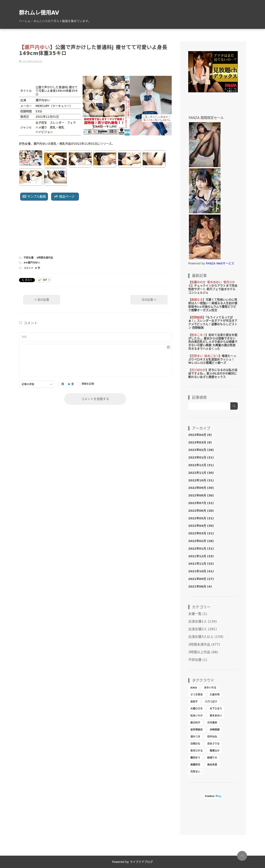Click the 波多野結衣 tag
The height and width of the screenshot is (868, 265).
[x=196, y=730]
